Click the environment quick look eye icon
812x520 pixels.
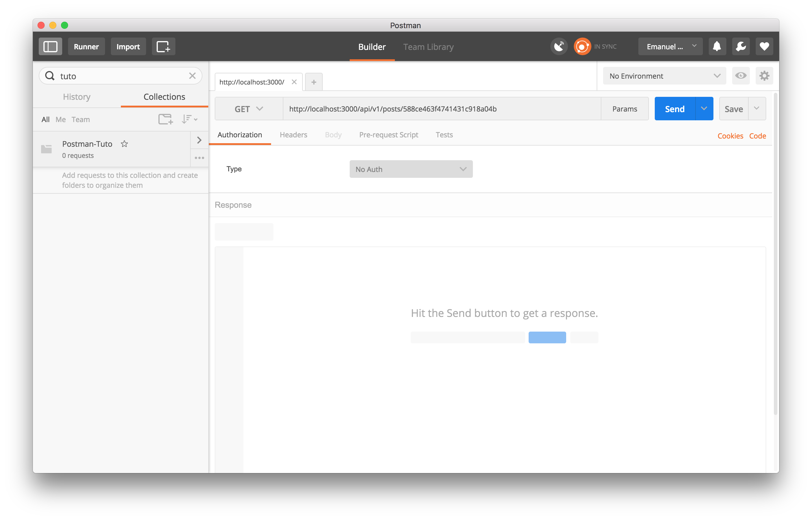click(x=740, y=76)
